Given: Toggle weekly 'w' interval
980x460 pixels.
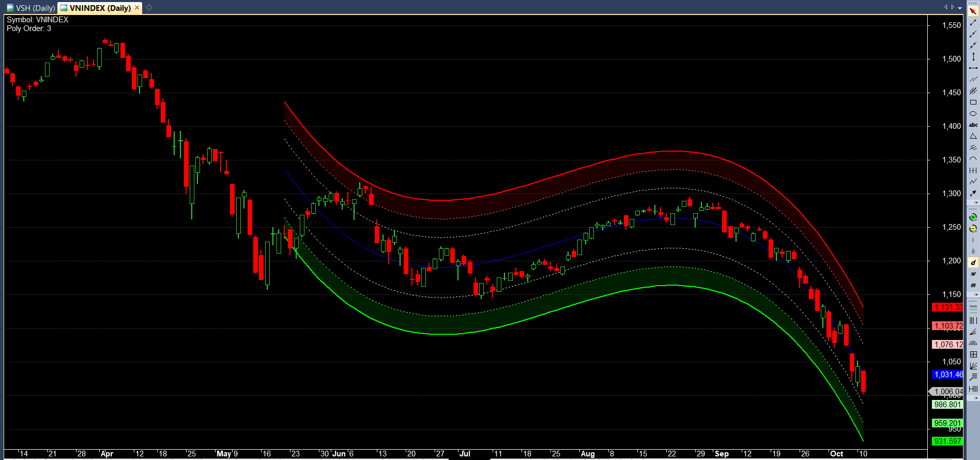Looking at the screenshot, I should click(x=973, y=274).
